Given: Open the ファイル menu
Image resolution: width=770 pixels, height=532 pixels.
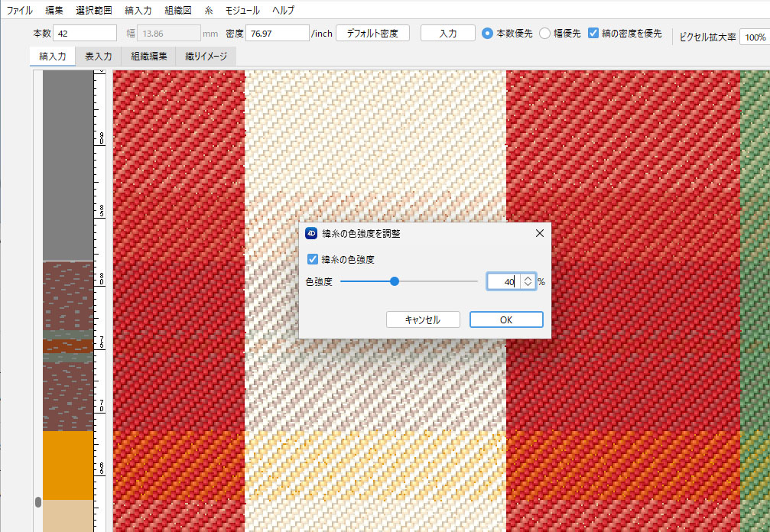Looking at the screenshot, I should pos(19,11).
